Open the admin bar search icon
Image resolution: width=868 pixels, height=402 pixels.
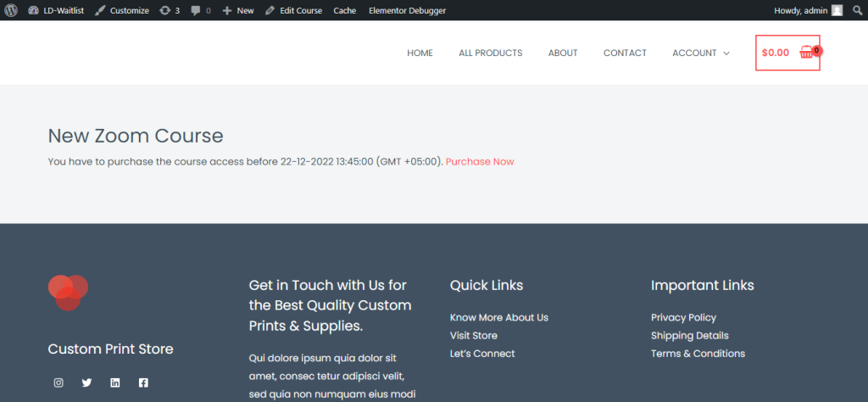click(x=858, y=10)
